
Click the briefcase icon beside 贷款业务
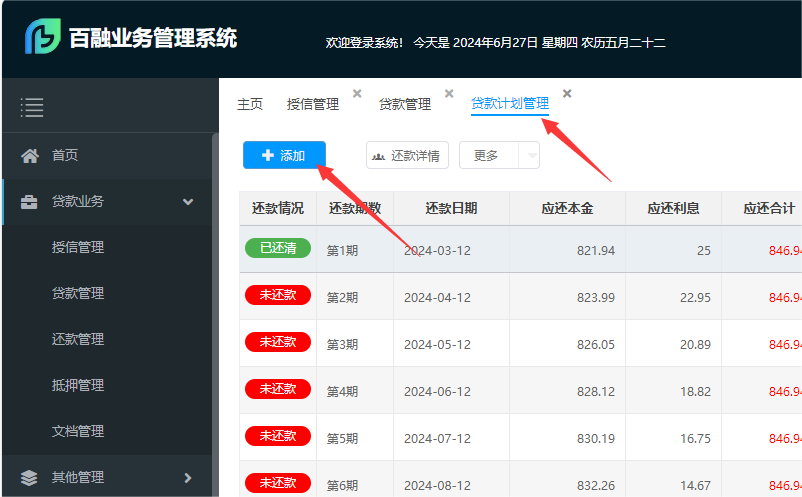click(29, 202)
